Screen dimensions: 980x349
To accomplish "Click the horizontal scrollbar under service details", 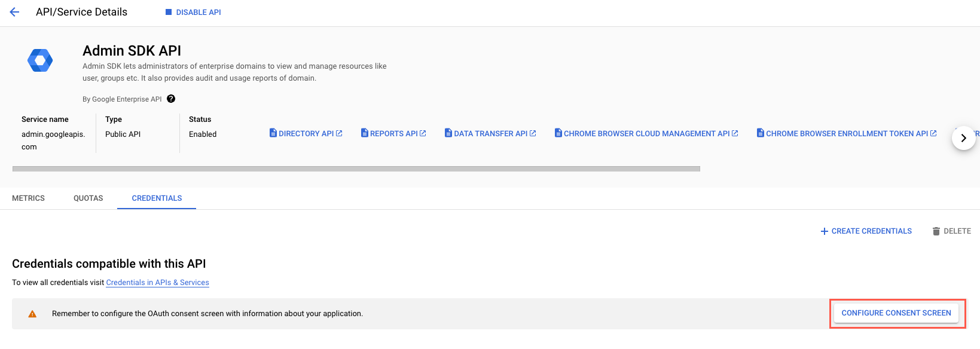I will click(x=356, y=169).
